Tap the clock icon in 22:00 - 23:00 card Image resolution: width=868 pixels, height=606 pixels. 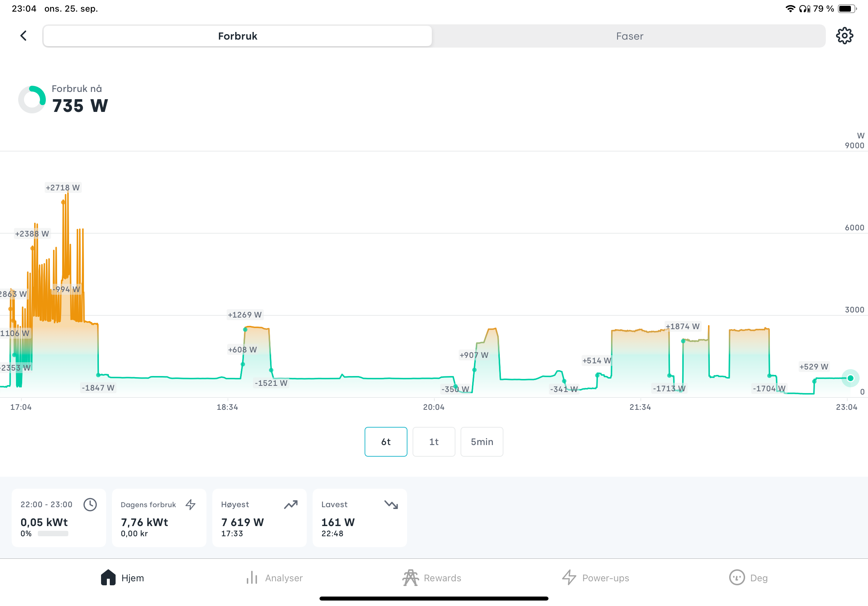[x=90, y=504]
